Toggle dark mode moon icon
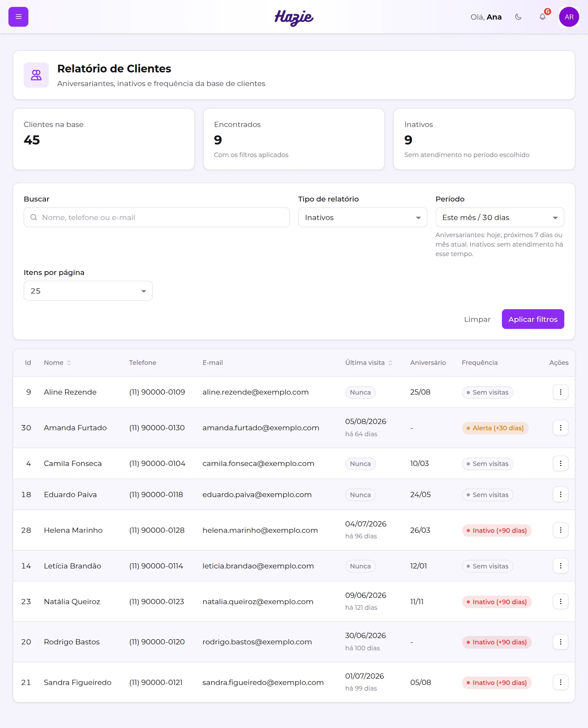The width and height of the screenshot is (588, 728). click(518, 17)
